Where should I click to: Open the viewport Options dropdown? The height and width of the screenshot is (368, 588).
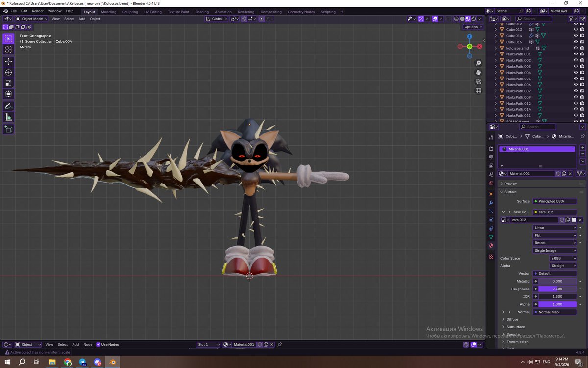pyautogui.click(x=473, y=27)
